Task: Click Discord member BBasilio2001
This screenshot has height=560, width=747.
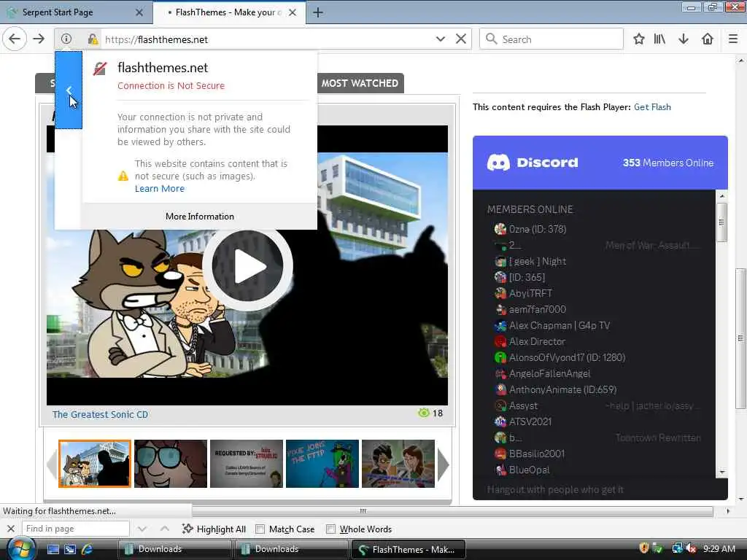Action: point(536,454)
